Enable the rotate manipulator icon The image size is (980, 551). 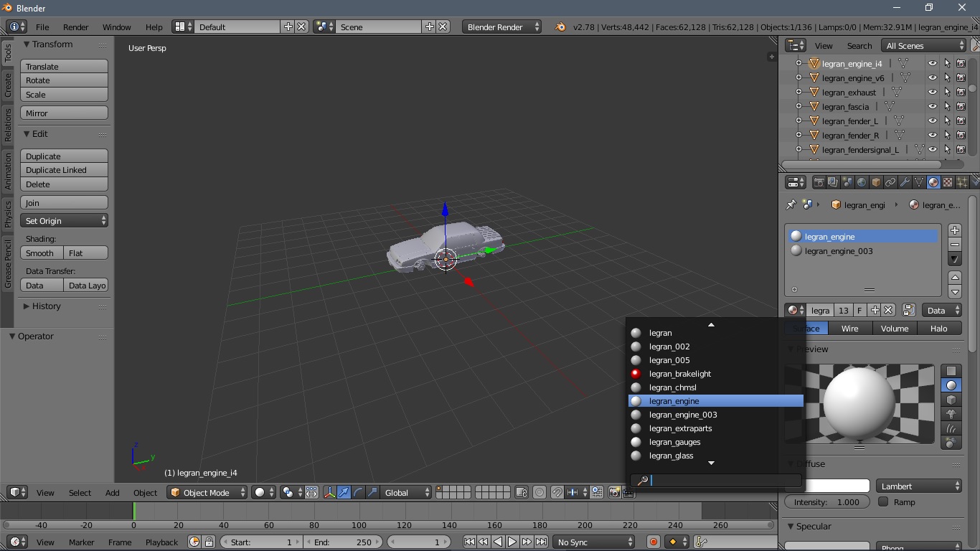tap(358, 492)
